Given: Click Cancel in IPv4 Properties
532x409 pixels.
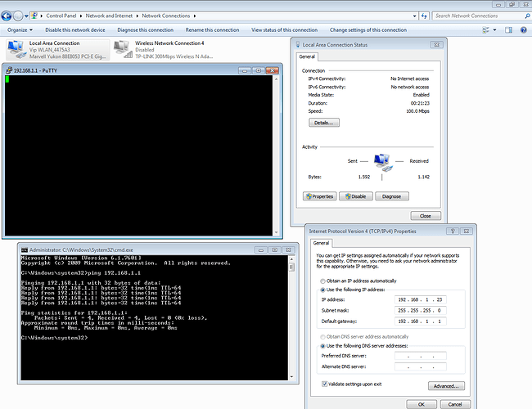Looking at the screenshot, I should 455,404.
